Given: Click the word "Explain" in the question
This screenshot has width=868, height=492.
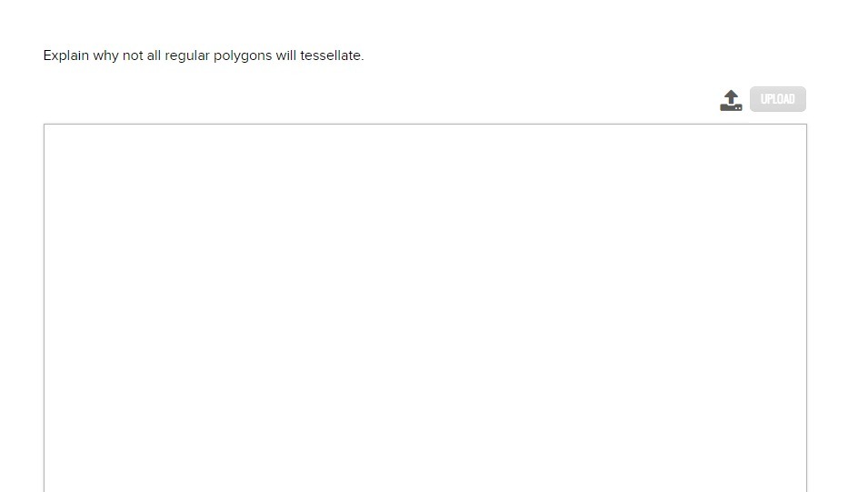Looking at the screenshot, I should (65, 56).
